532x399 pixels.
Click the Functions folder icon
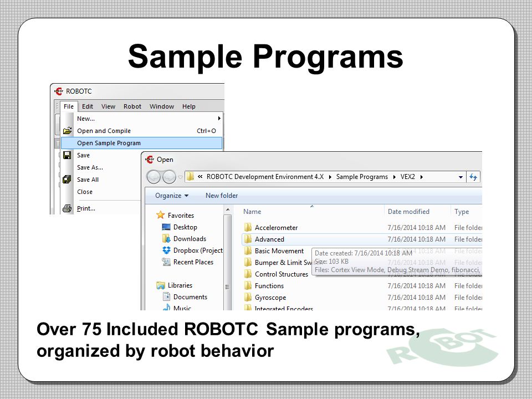(x=248, y=285)
